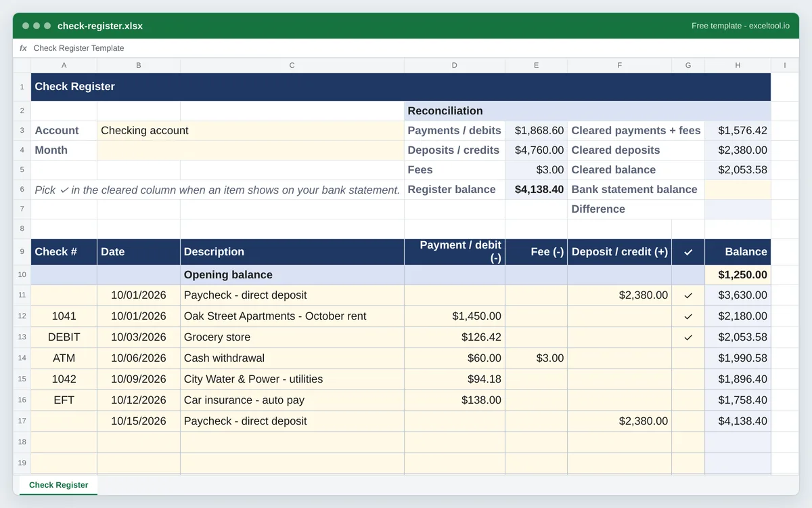The height and width of the screenshot is (508, 812).
Task: Click the Balance column header
Action: [738, 252]
